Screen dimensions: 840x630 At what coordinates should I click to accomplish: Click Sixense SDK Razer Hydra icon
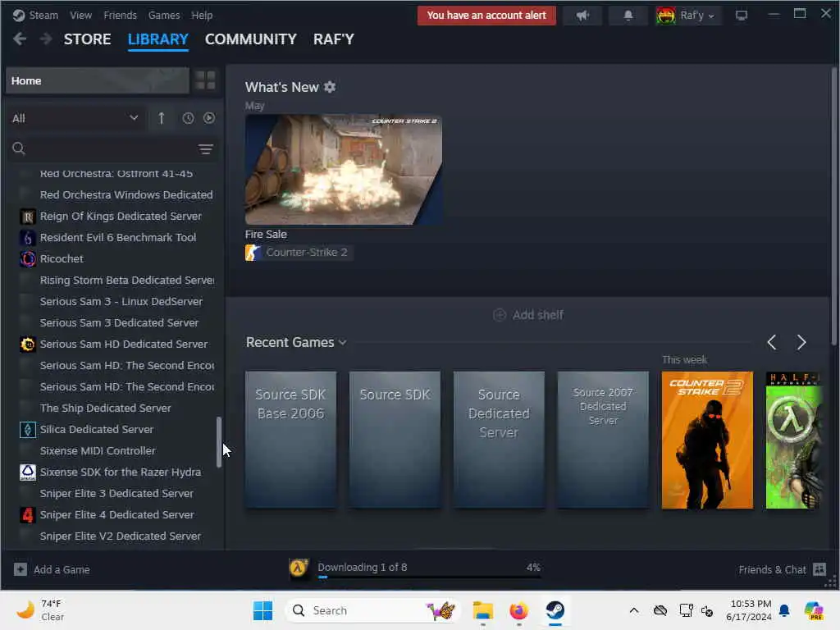coord(28,472)
